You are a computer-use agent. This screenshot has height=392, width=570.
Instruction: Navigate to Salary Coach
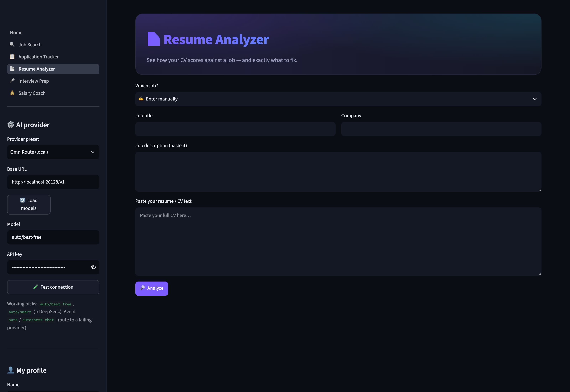point(53,93)
